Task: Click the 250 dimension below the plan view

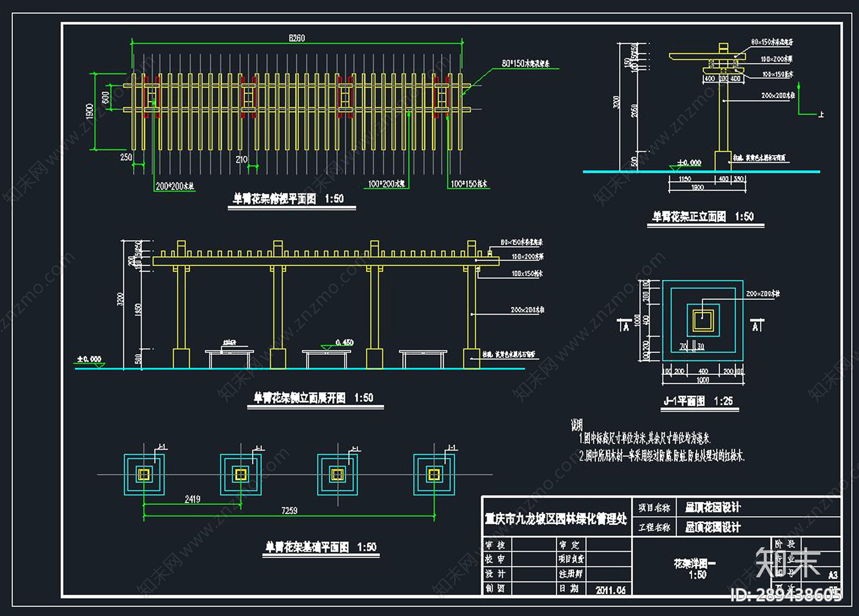Action: coord(126,157)
